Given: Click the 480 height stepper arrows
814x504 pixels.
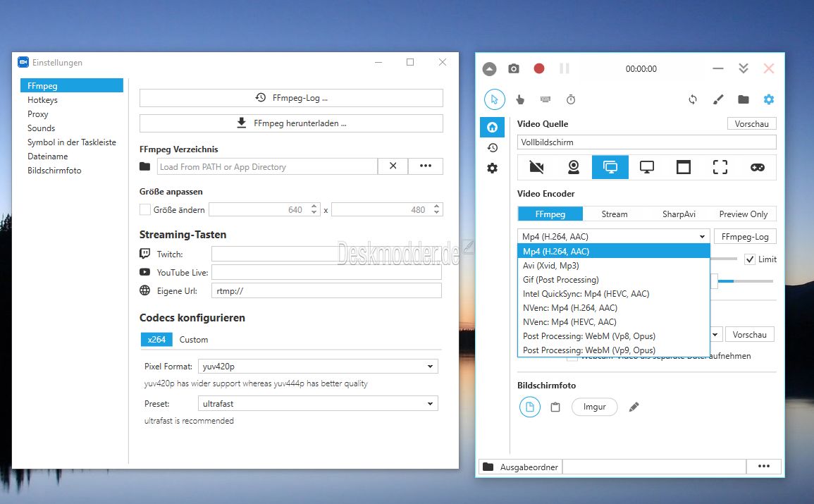Looking at the screenshot, I should pyautogui.click(x=436, y=209).
